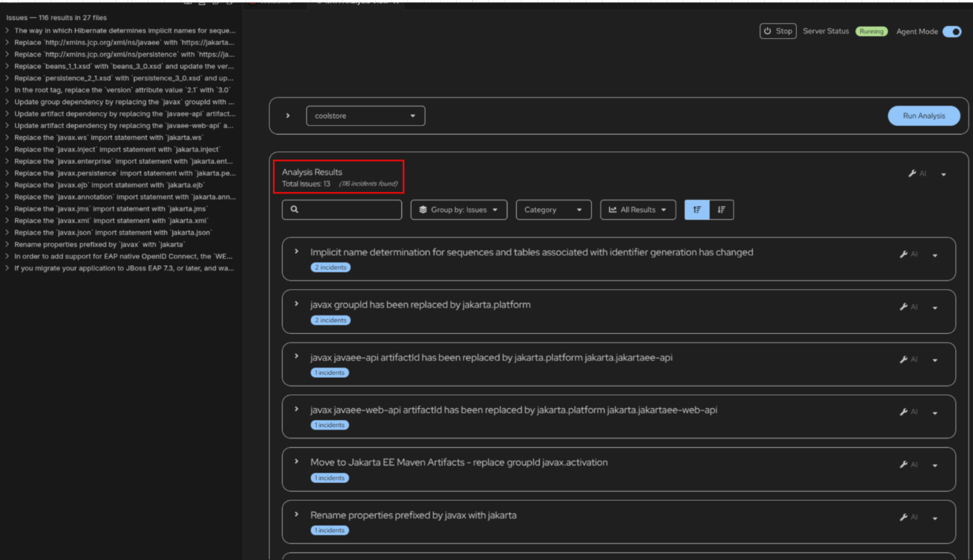The width and height of the screenshot is (973, 560).
Task: Click wrench AI icon for javaee-api artifactId issue
Action: pyautogui.click(x=909, y=359)
